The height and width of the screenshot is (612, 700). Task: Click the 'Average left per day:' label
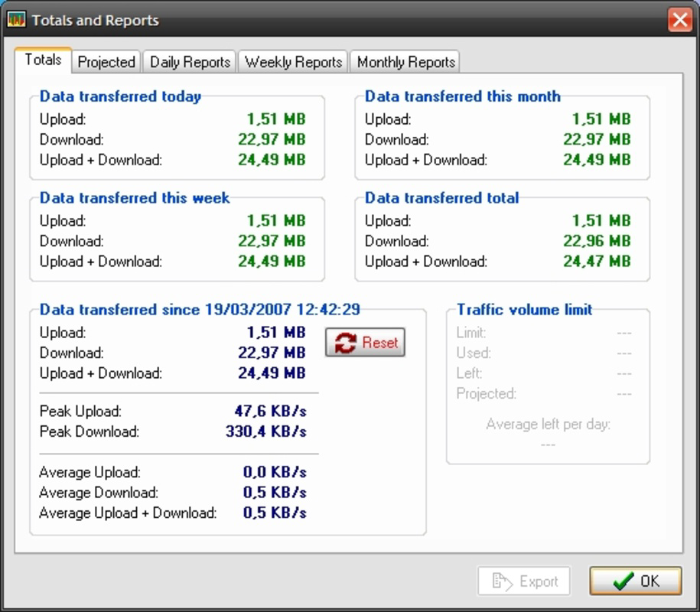tap(548, 424)
